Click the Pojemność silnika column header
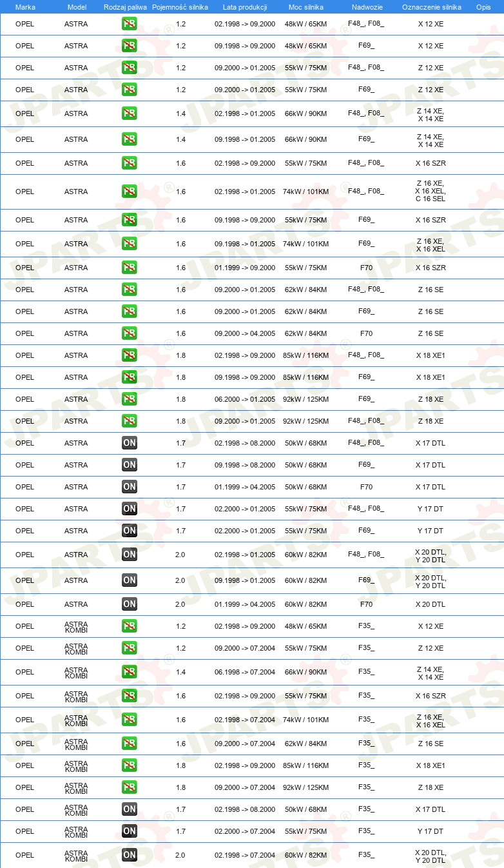Screen dimensions: 504x868 [180, 6]
